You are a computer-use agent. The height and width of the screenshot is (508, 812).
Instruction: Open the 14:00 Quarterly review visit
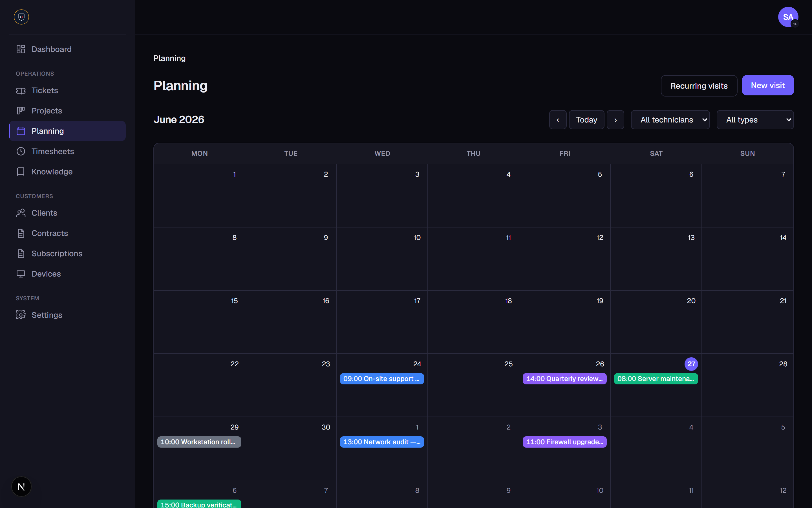(x=564, y=379)
